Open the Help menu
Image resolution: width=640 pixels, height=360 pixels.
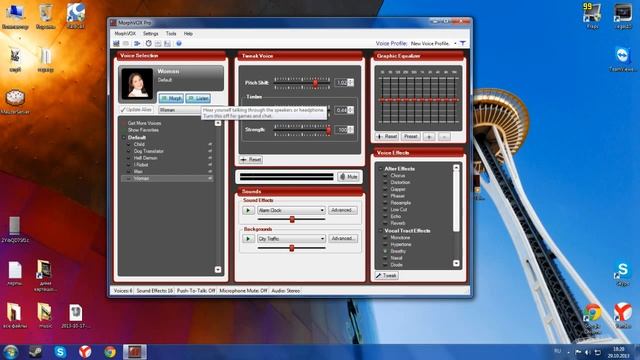tap(188, 33)
